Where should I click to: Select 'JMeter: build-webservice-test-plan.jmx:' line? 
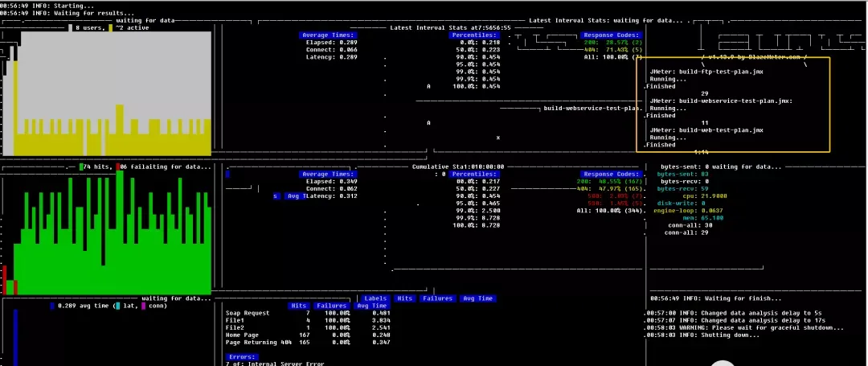(x=721, y=101)
